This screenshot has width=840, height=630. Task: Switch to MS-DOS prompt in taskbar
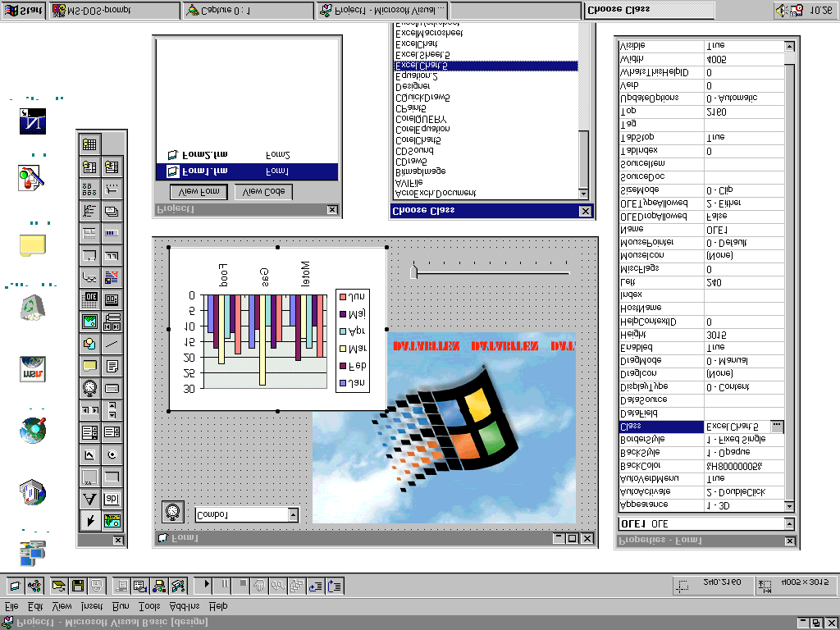(x=115, y=10)
